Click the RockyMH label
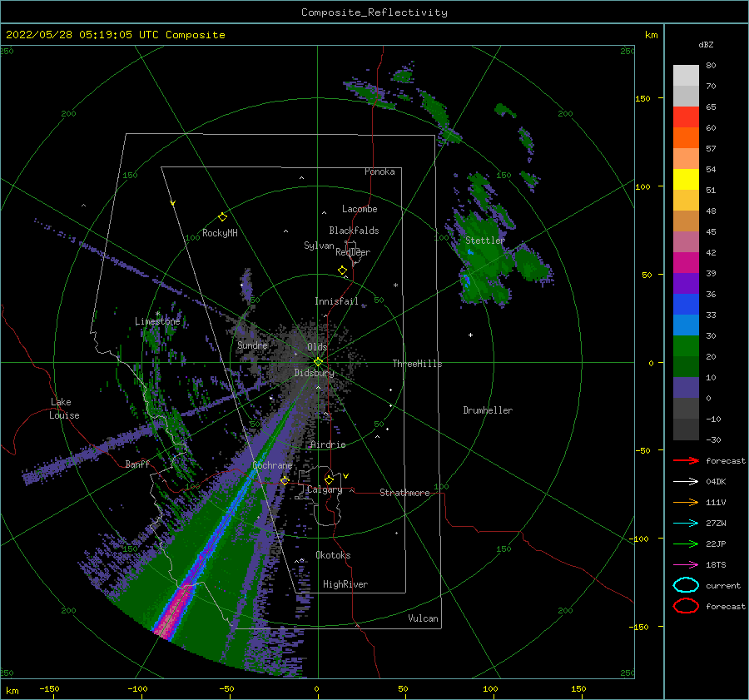Image resolution: width=749 pixels, height=700 pixels. (220, 233)
